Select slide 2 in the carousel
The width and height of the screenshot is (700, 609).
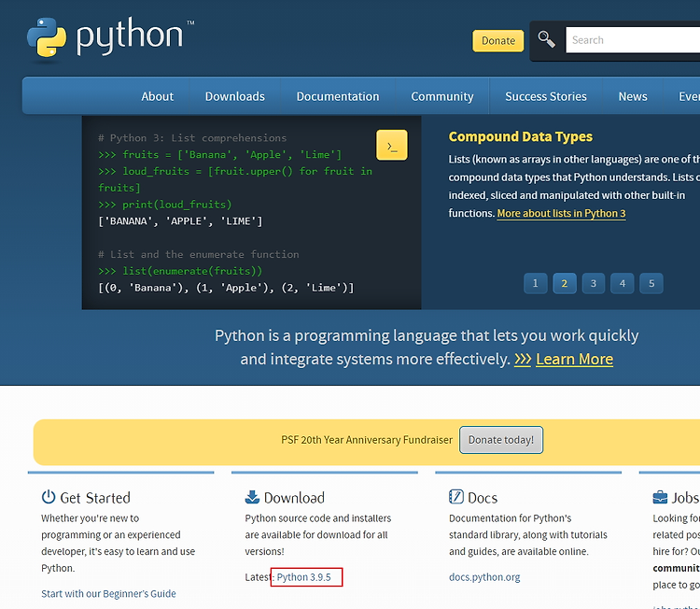click(x=565, y=283)
